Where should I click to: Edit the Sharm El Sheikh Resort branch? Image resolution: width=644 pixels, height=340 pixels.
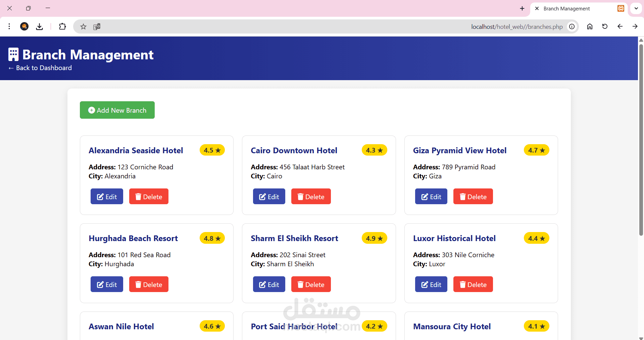pyautogui.click(x=269, y=284)
